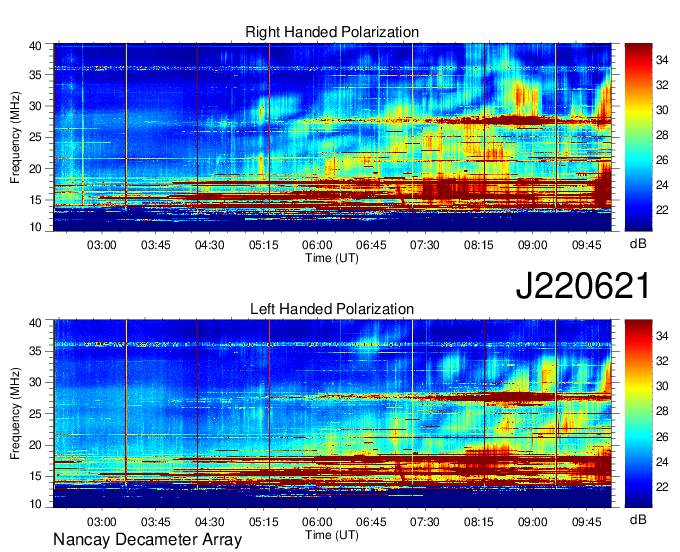This screenshot has width=680, height=552.
Task: Click frequency tick "35" on Right Handed plot
Action: coord(36,75)
